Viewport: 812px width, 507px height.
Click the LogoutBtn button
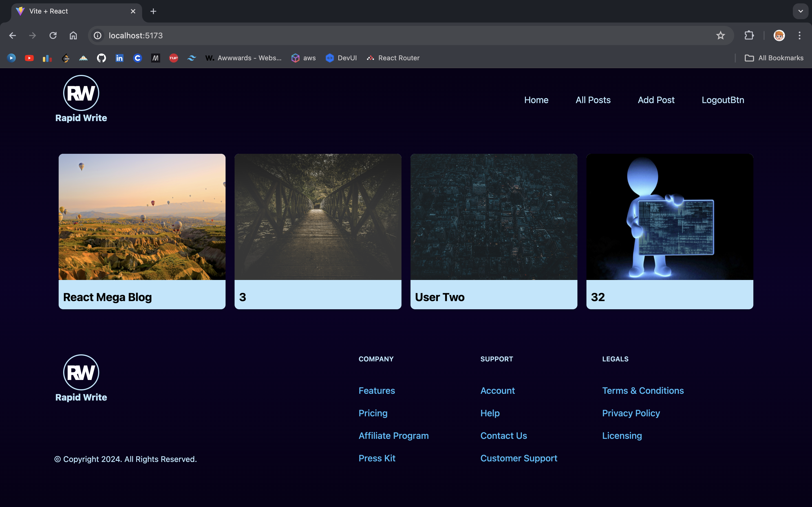723,100
